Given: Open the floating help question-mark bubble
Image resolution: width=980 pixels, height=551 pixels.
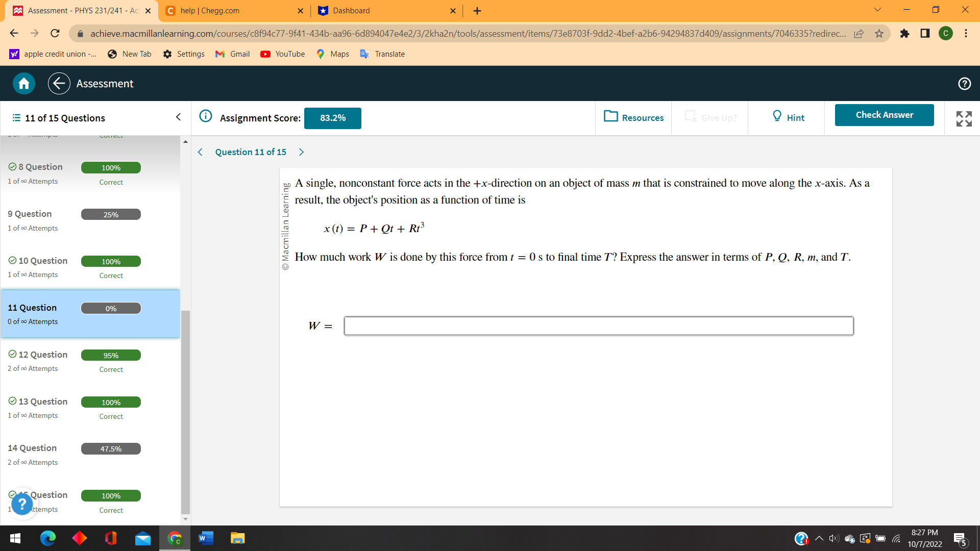Looking at the screenshot, I should click(x=22, y=504).
